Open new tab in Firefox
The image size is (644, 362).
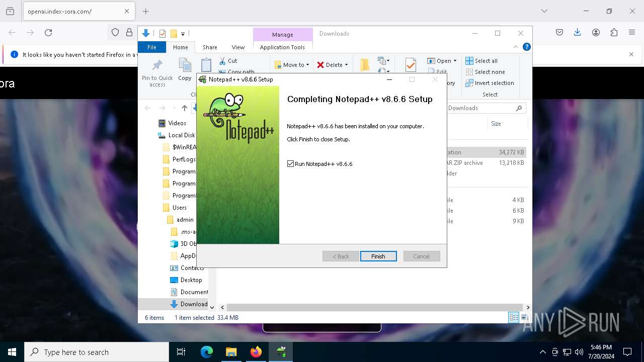click(146, 11)
